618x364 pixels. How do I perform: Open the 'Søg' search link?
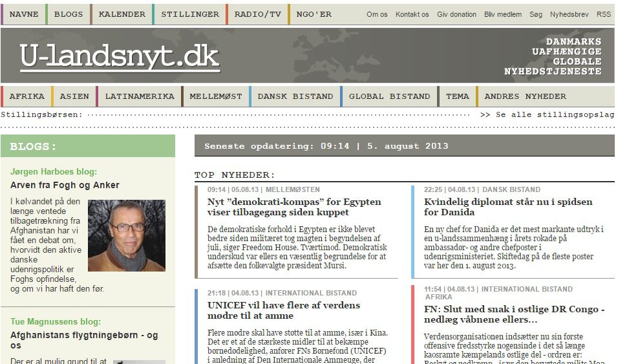tap(536, 14)
